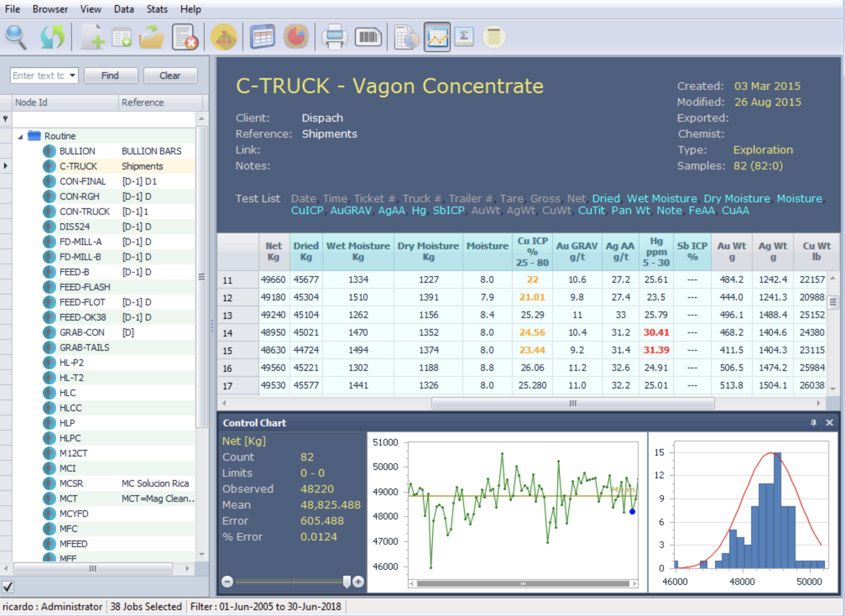Click the control chart zoom slider handle
This screenshot has width=845, height=616.
coord(347,581)
